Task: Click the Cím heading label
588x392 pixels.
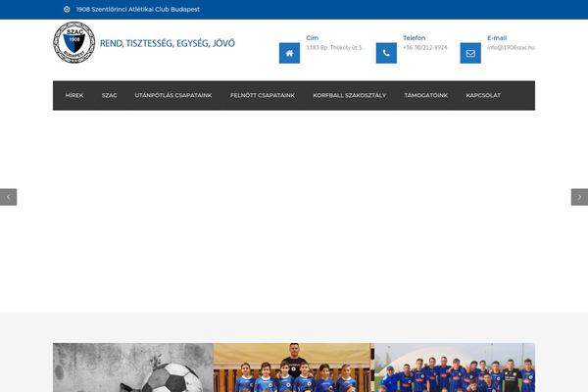Action: (312, 38)
